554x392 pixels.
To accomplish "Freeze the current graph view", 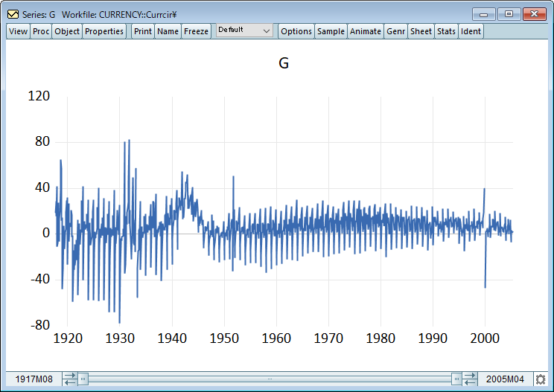I will pos(196,31).
